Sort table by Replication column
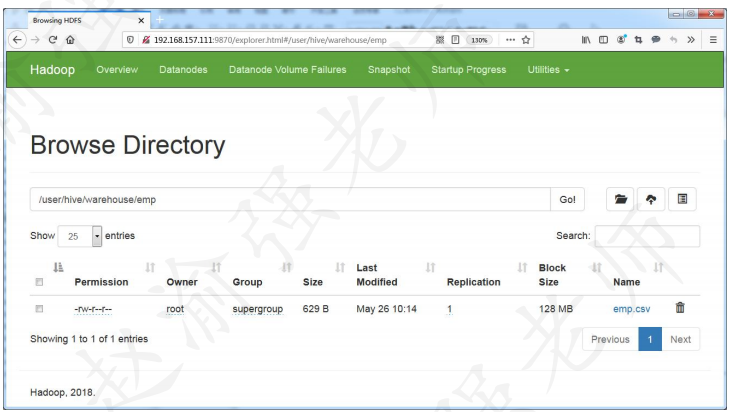733x412 pixels. (474, 282)
